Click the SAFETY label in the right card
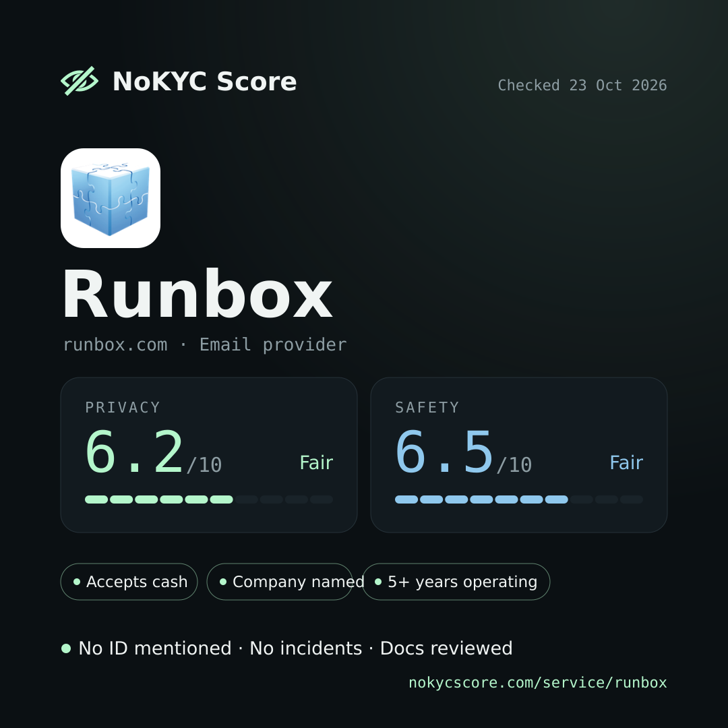The image size is (728, 728). (427, 408)
